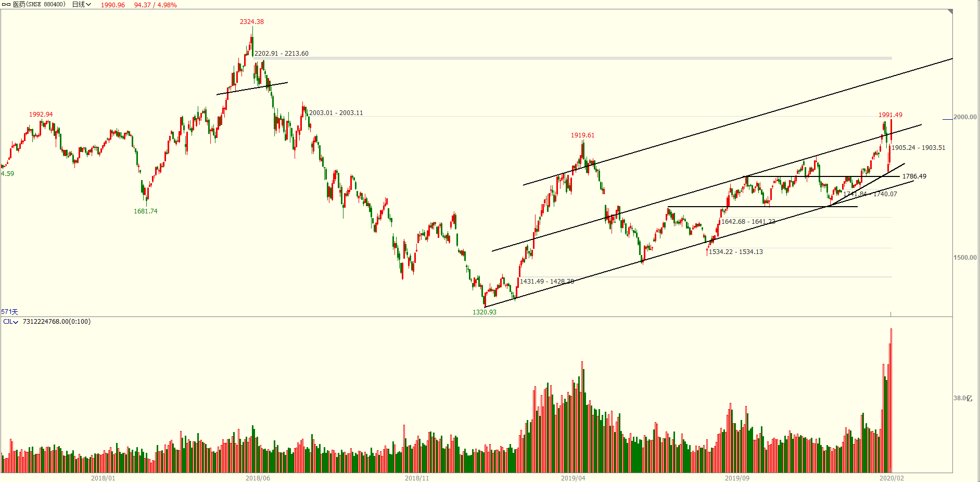Click the 1320.93 low price label
The width and height of the screenshot is (980, 482).
coord(485,312)
